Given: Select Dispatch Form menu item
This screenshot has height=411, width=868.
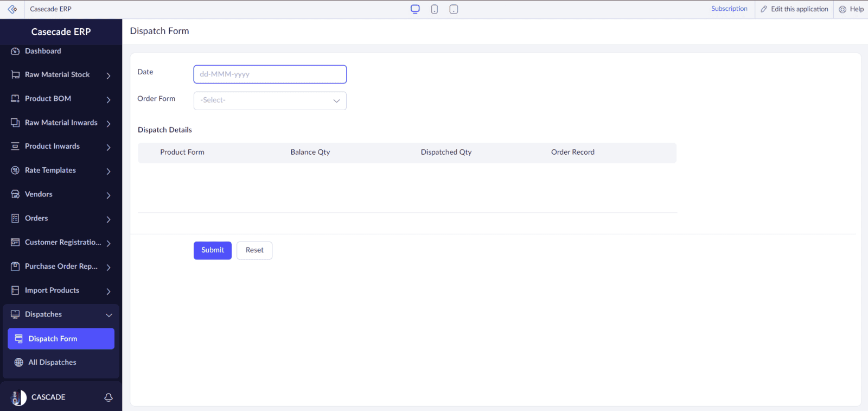Looking at the screenshot, I should tap(61, 339).
